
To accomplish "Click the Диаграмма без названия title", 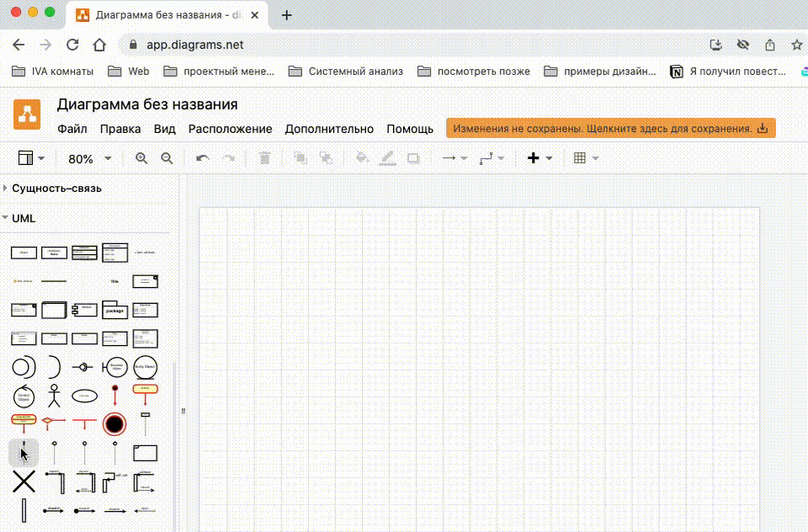I will coord(147,104).
